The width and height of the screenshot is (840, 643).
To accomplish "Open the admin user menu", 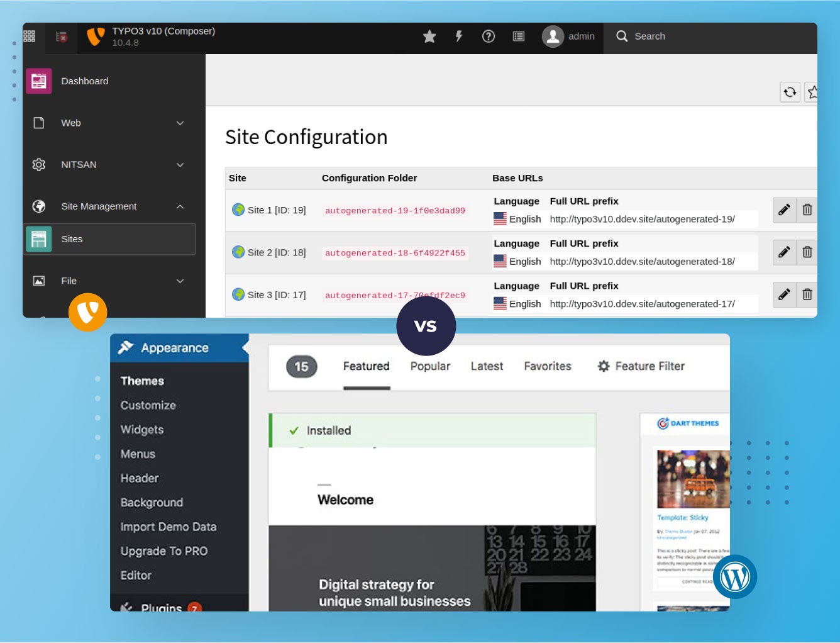I will [x=568, y=36].
